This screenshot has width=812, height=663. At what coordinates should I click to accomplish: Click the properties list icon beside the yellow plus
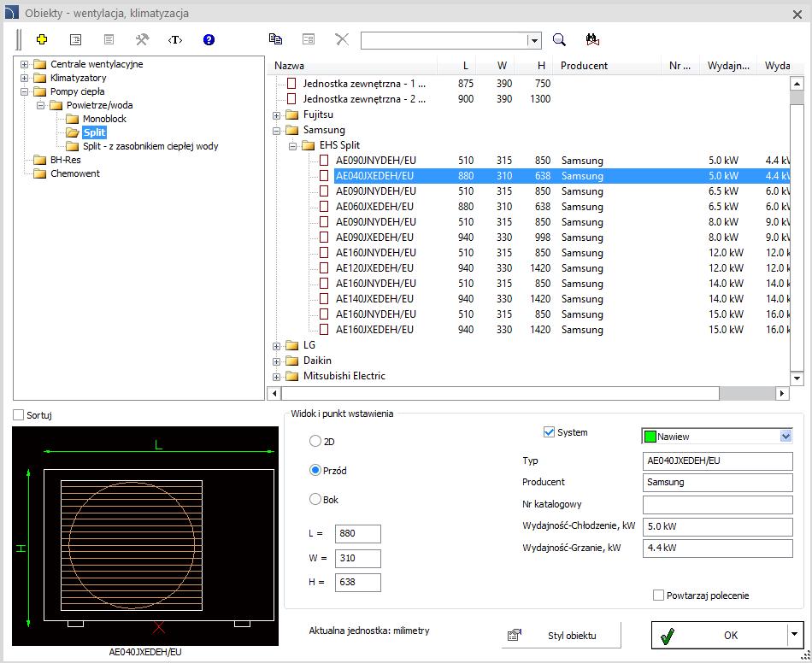tap(75, 39)
